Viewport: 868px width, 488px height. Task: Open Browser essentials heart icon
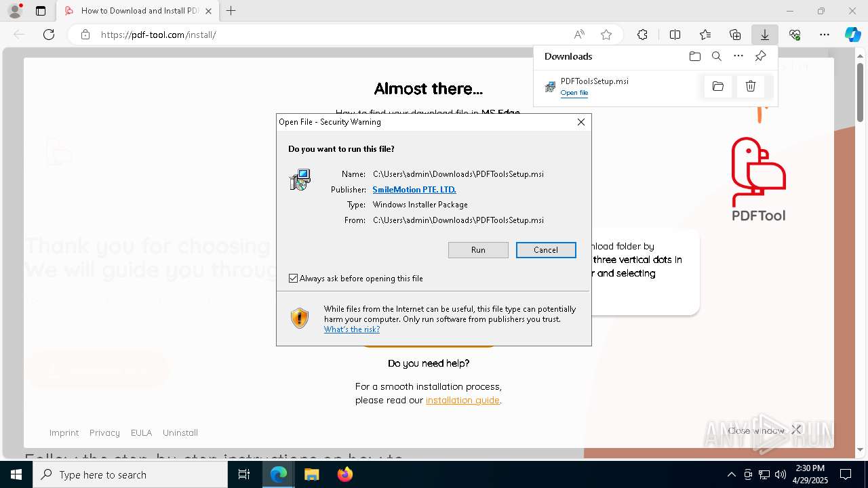pyautogui.click(x=795, y=35)
